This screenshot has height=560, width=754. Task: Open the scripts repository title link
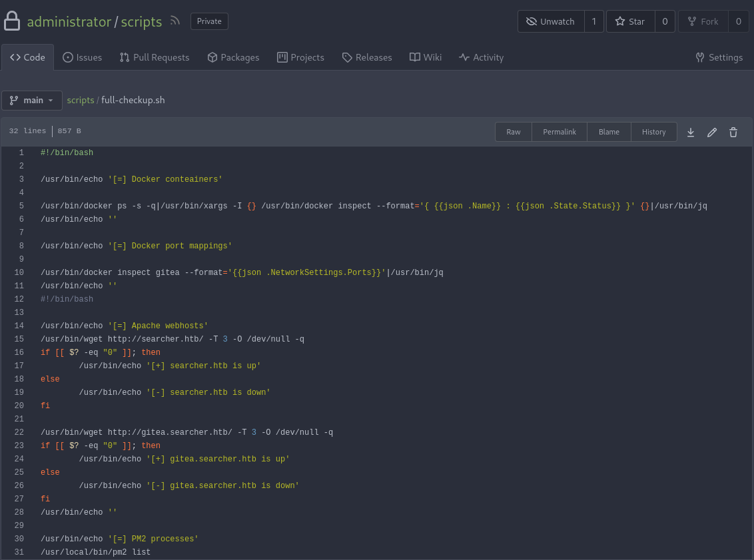click(141, 21)
